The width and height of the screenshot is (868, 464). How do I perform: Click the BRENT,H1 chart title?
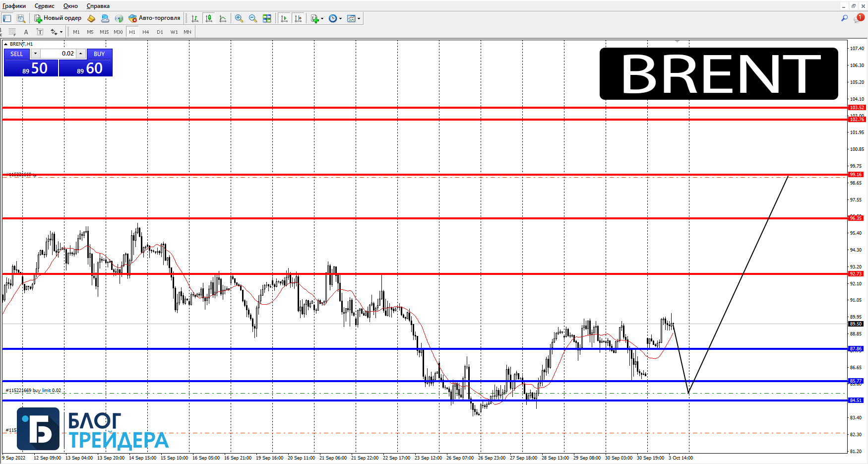21,44
